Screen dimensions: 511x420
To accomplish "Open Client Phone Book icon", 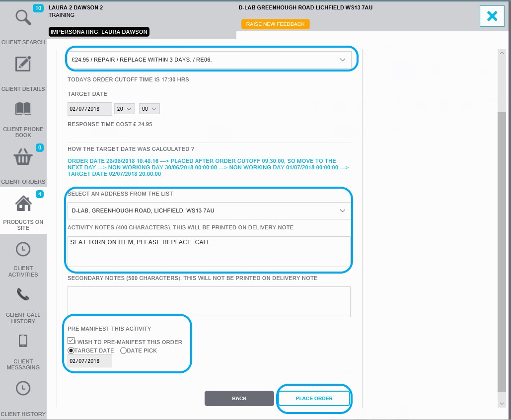I will pos(23,109).
